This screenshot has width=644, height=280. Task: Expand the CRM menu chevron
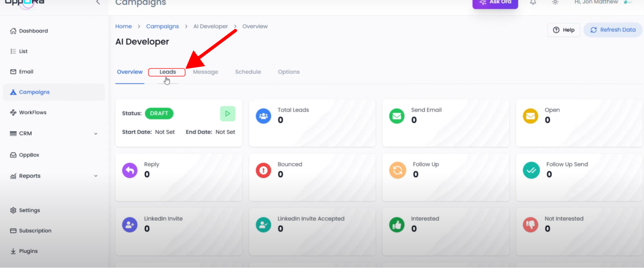point(96,134)
